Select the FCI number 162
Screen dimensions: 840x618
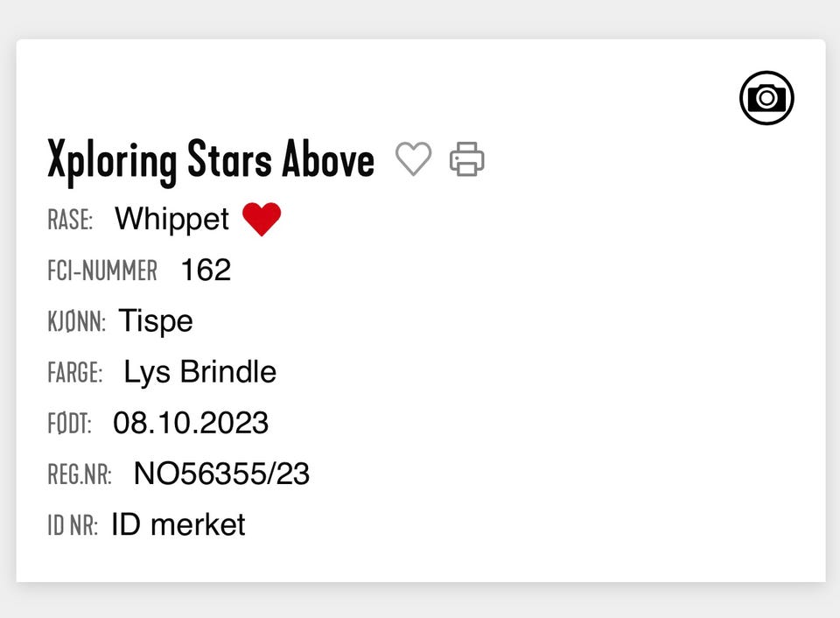pos(206,270)
